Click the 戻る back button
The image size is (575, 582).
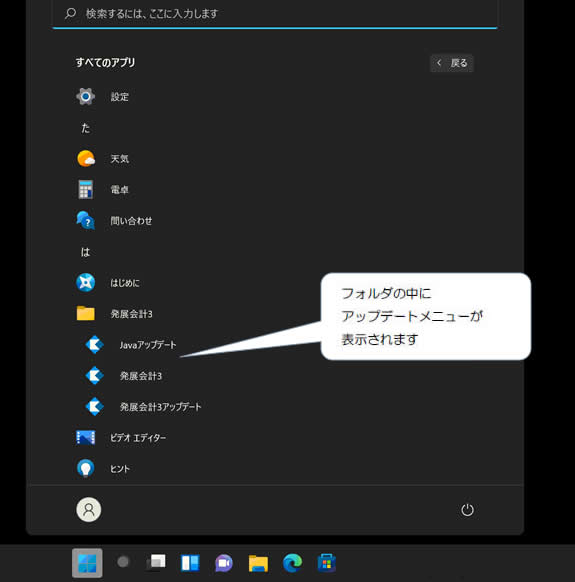click(x=451, y=63)
